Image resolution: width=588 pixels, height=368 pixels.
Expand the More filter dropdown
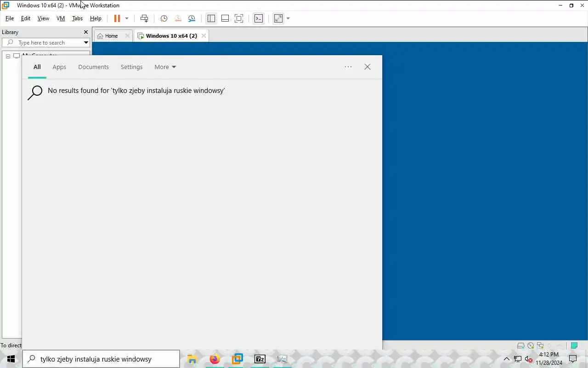(165, 67)
